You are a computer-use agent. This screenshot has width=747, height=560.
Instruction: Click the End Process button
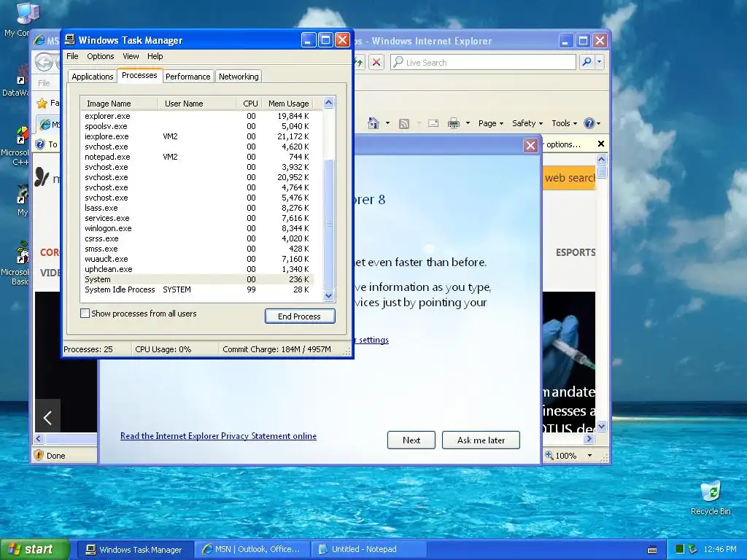coord(300,316)
